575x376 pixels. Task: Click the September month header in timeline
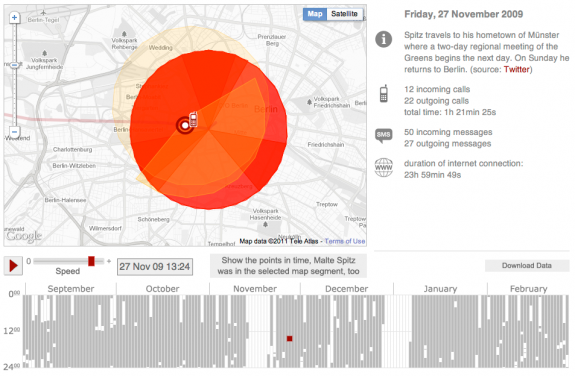tap(71, 289)
